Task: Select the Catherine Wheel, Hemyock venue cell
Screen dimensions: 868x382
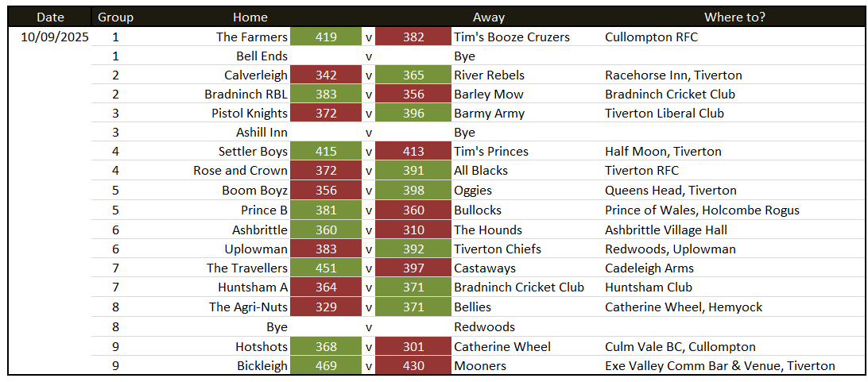Action: [684, 307]
